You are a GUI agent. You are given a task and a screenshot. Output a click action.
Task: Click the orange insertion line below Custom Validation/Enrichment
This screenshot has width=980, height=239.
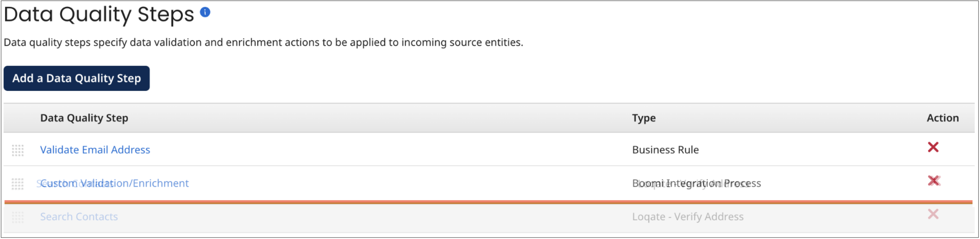click(490, 202)
